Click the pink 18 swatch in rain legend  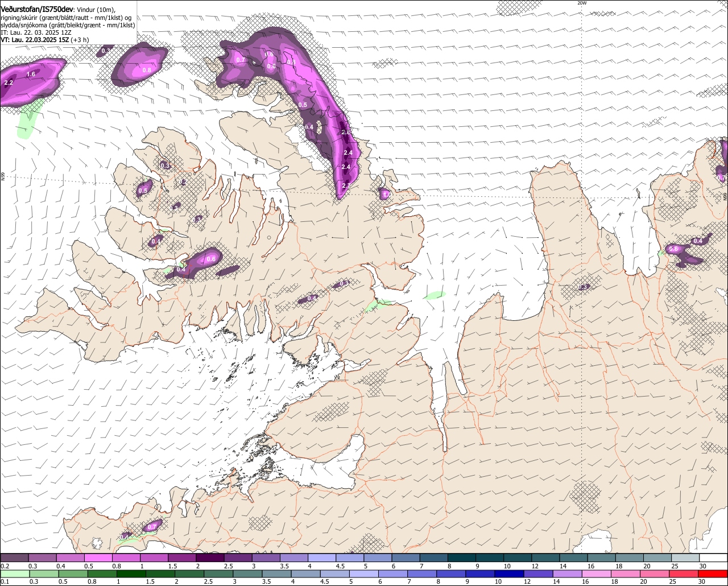tap(626, 574)
